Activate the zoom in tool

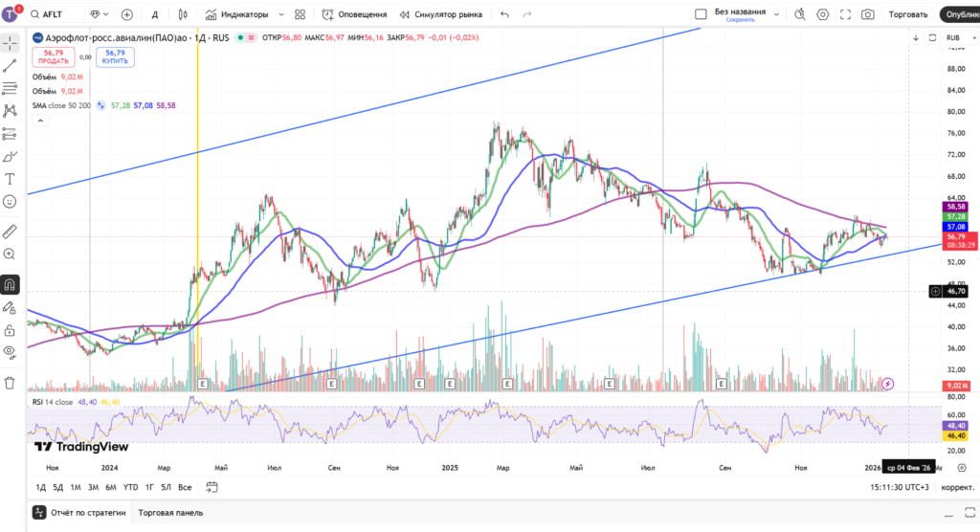click(x=10, y=254)
